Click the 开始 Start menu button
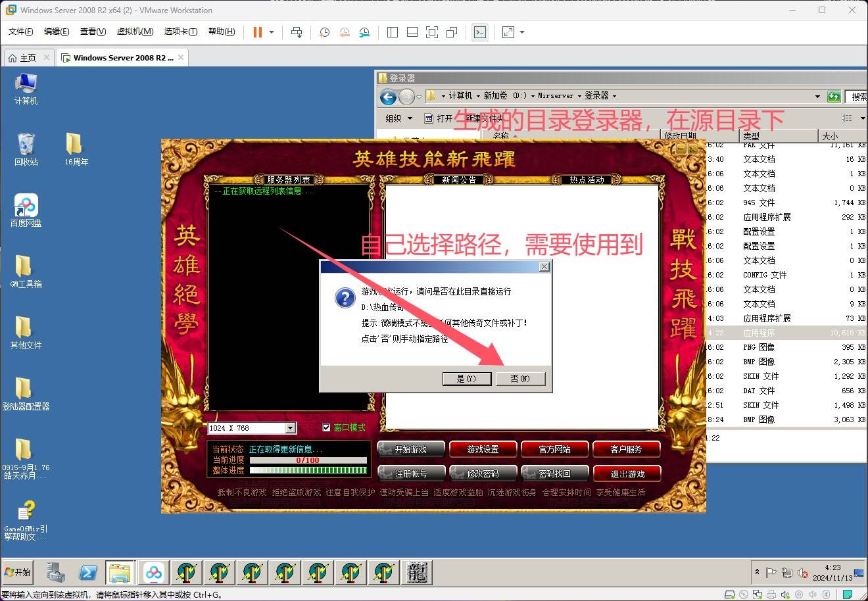The image size is (868, 601). point(18,572)
